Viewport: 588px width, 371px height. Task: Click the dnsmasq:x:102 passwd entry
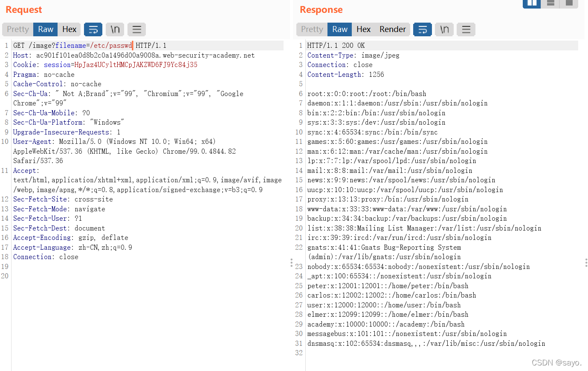pos(426,343)
